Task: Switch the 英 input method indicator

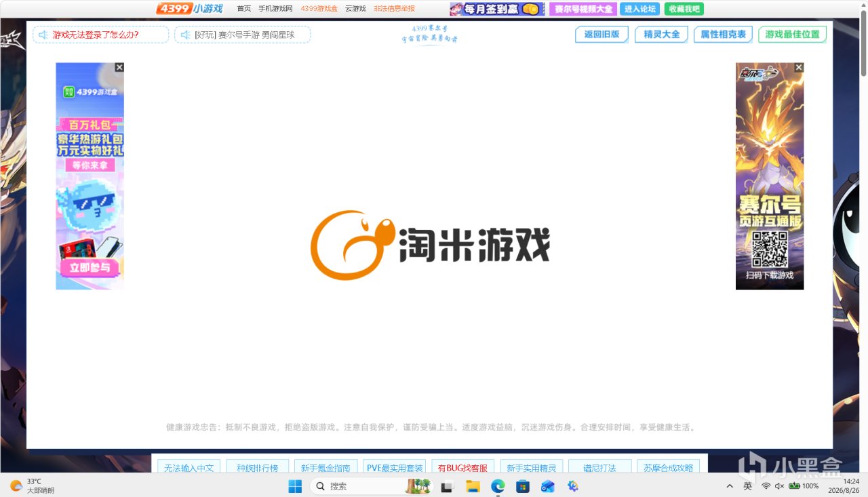Action: pyautogui.click(x=747, y=486)
